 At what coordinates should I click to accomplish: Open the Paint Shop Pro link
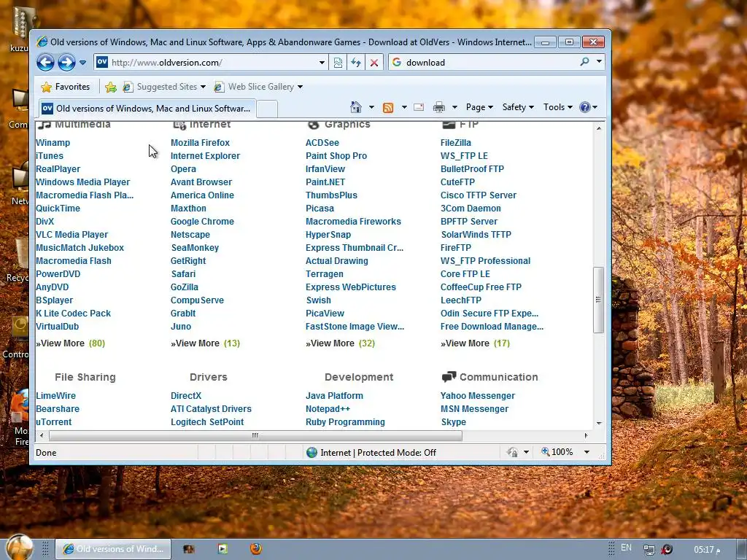coord(336,156)
